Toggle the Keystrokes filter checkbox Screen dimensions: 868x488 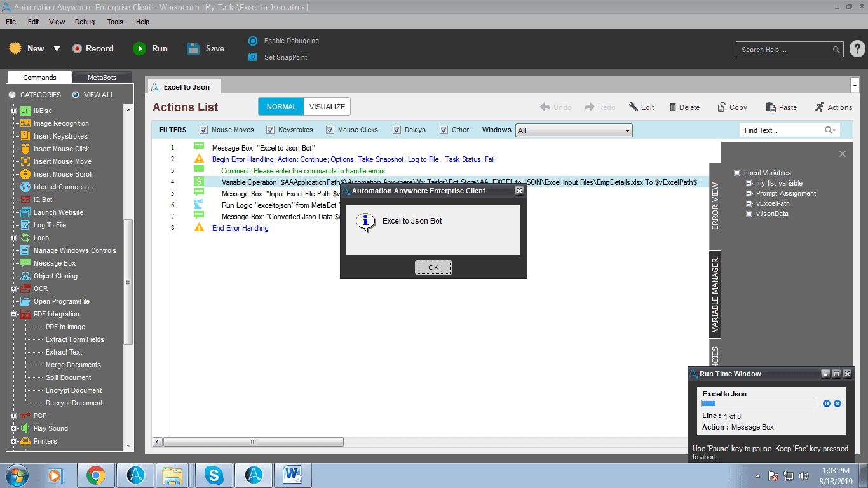click(271, 130)
